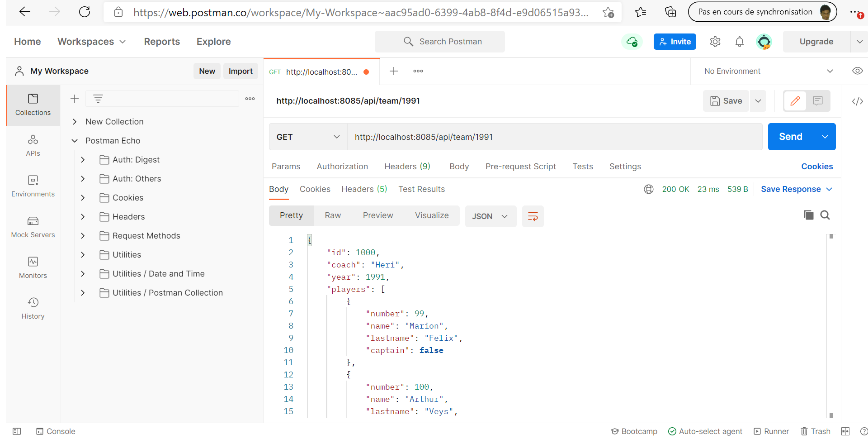
Task: Toggle the request comments panel
Action: tap(817, 101)
